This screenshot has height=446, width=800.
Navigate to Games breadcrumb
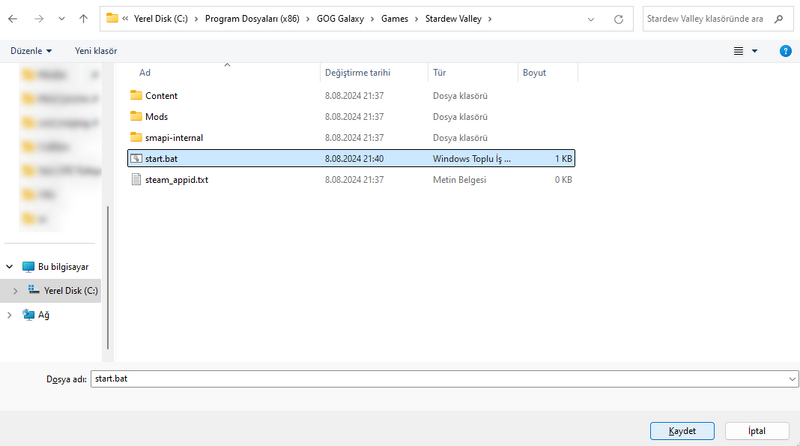(x=394, y=19)
